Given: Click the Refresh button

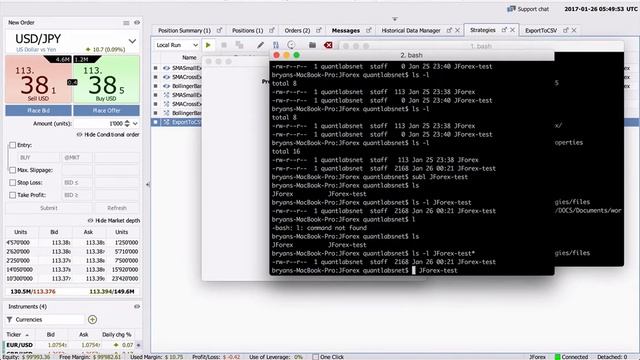Looking at the screenshot, I should tap(117, 208).
